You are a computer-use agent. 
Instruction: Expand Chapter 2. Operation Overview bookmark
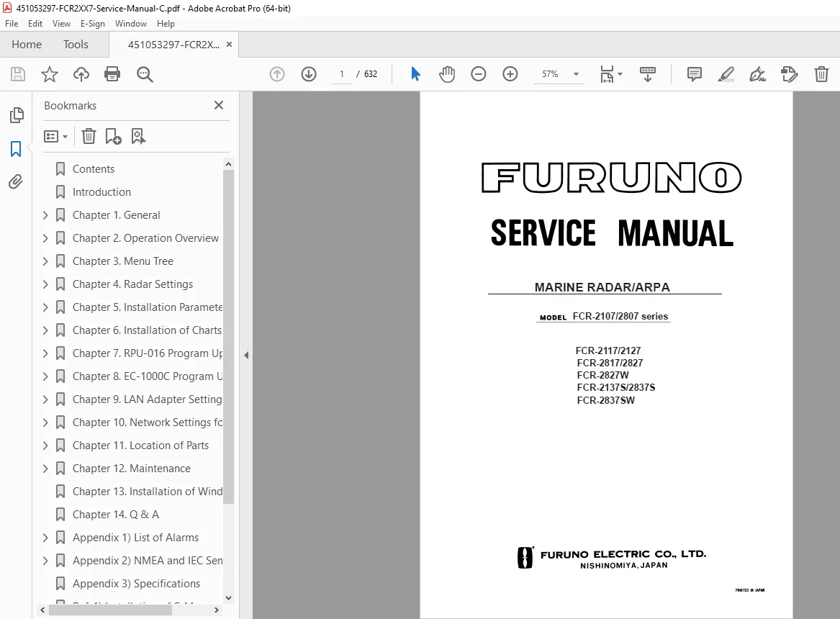(45, 238)
